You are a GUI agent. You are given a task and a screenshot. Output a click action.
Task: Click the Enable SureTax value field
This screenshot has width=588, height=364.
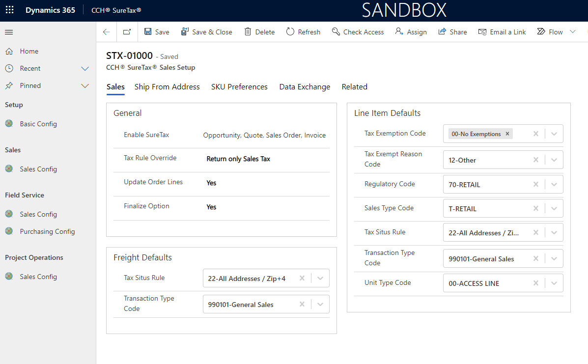click(264, 135)
